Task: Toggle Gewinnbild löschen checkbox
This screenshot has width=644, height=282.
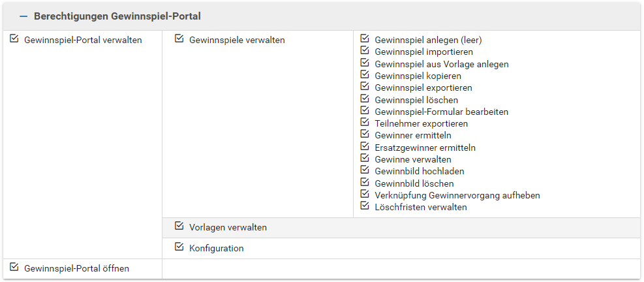Action: point(365,183)
